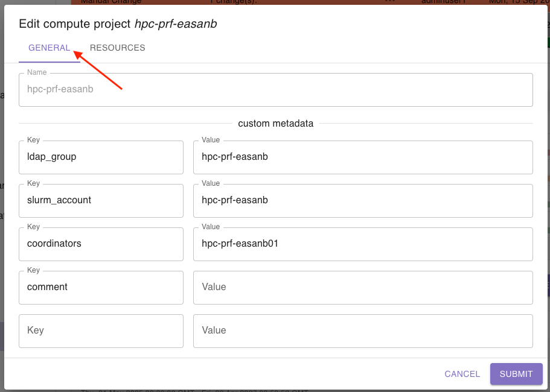This screenshot has height=392, width=550.
Task: Click the 'Edit compute project' dialog title
Action: point(75,24)
